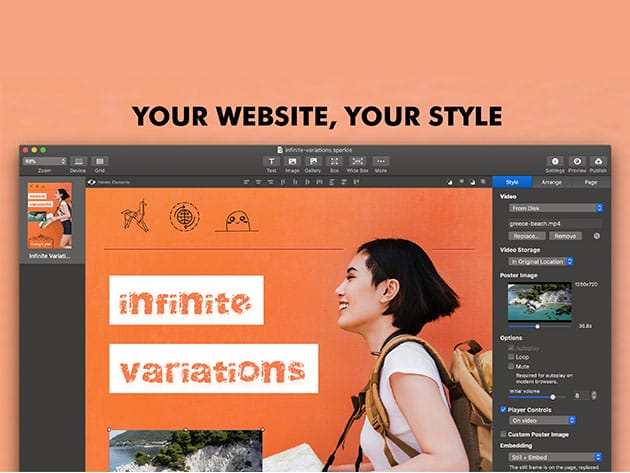
Task: Switch to the Page tab
Action: tap(590, 182)
